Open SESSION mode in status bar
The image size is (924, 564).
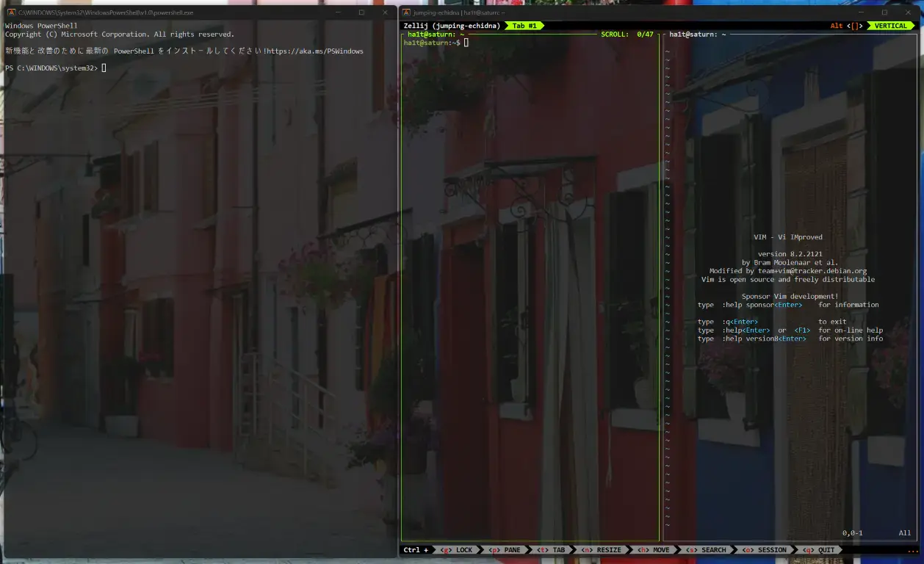pos(764,550)
